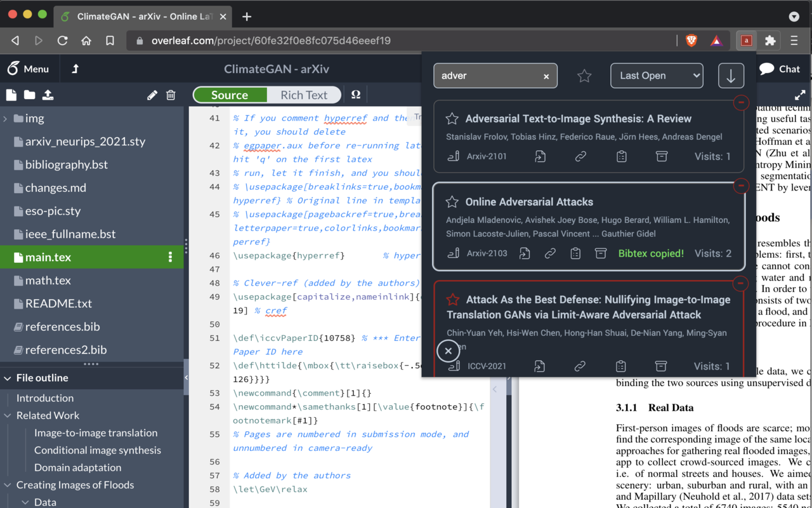Open browser extensions puzzle icon
This screenshot has height=508, width=812.
point(770,41)
